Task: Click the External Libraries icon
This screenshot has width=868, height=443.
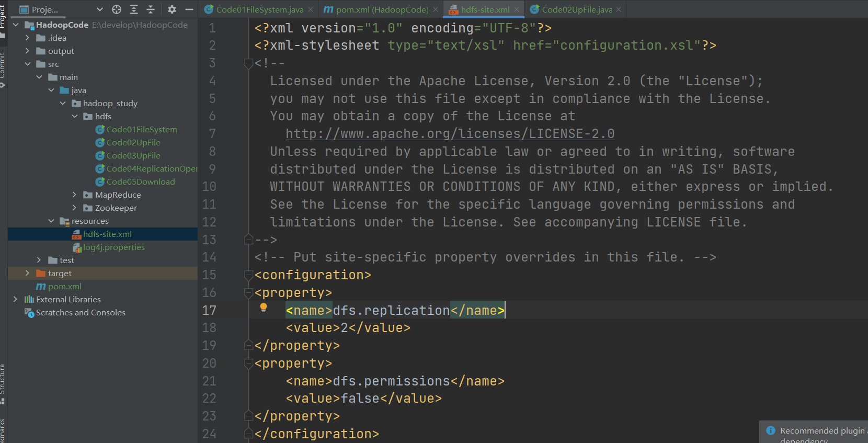Action: (x=29, y=299)
